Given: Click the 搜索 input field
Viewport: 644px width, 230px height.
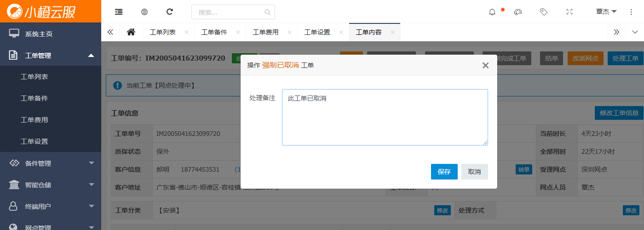Looking at the screenshot, I should point(233,12).
